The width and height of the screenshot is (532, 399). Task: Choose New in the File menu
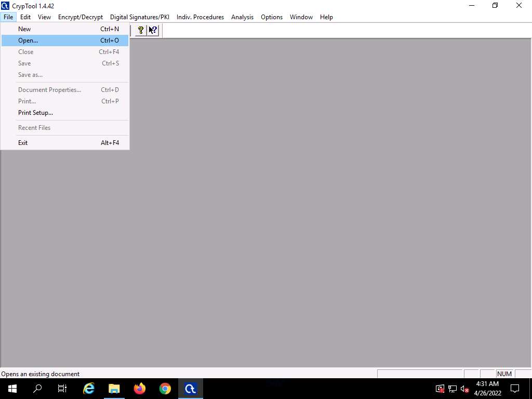(x=24, y=29)
